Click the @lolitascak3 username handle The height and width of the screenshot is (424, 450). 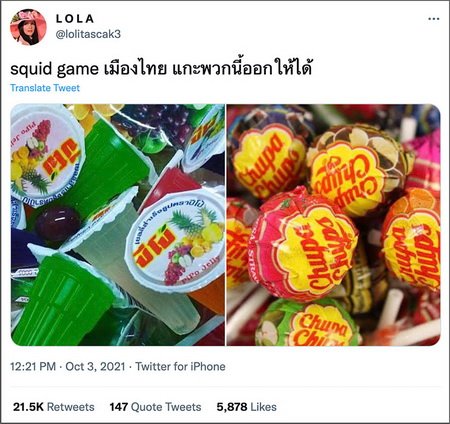pos(88,34)
